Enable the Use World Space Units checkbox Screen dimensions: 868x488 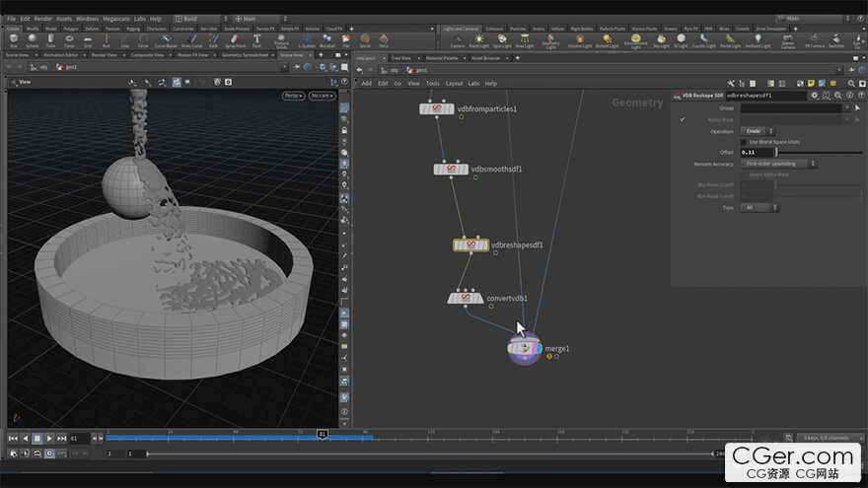pos(744,142)
